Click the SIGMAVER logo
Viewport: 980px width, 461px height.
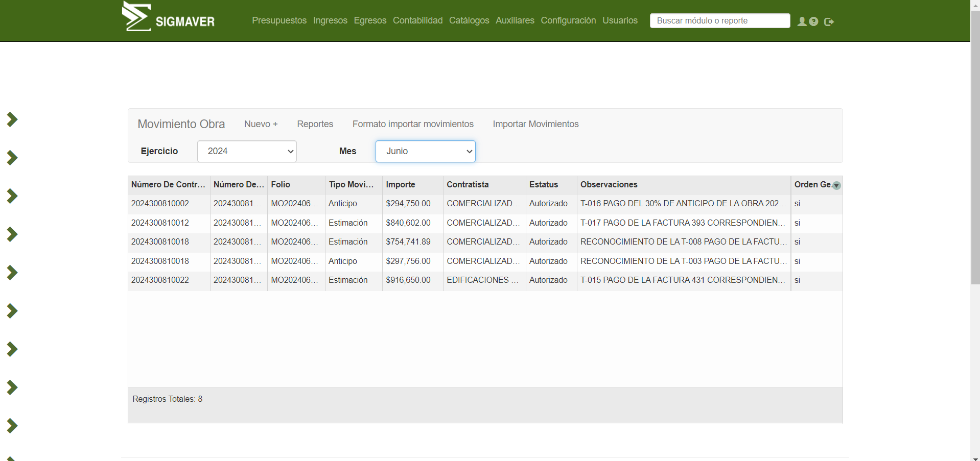168,17
